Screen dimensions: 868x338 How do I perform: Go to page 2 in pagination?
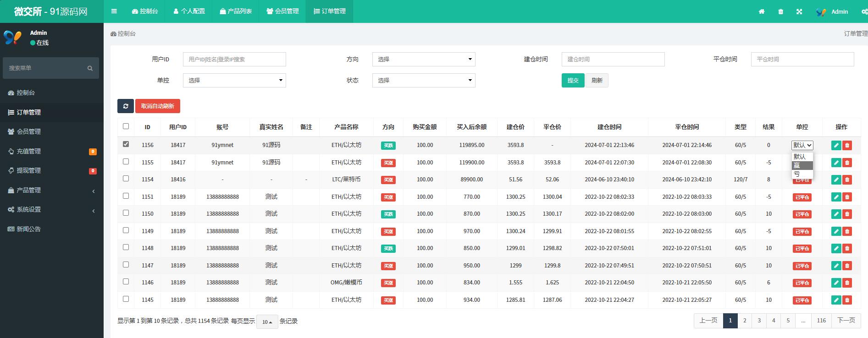click(x=745, y=321)
